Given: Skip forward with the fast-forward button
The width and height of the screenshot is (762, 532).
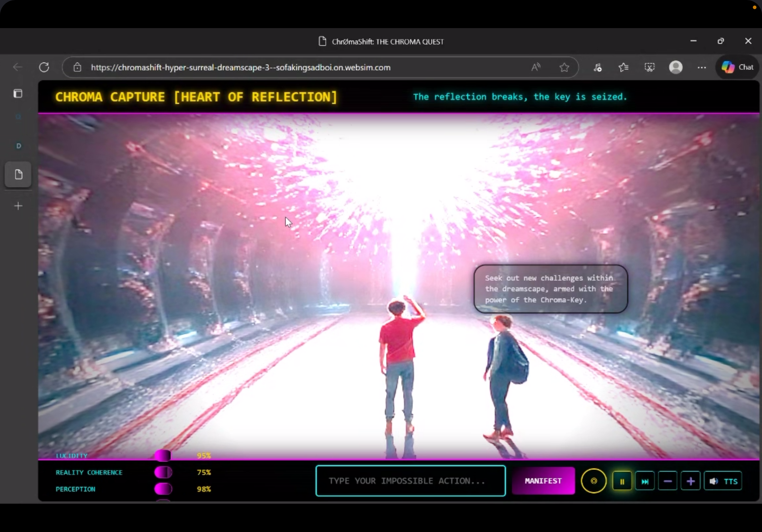Looking at the screenshot, I should coord(645,481).
